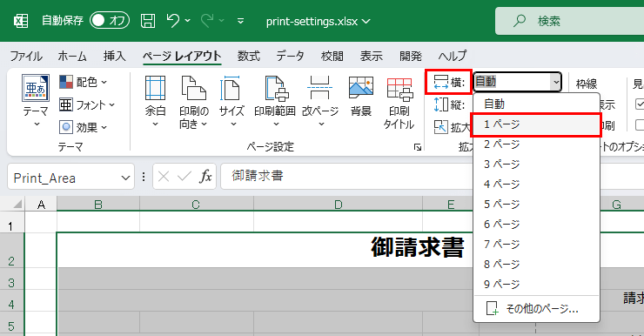Open the Undo history dropdown arrow
This screenshot has height=336, width=644.
point(188,21)
